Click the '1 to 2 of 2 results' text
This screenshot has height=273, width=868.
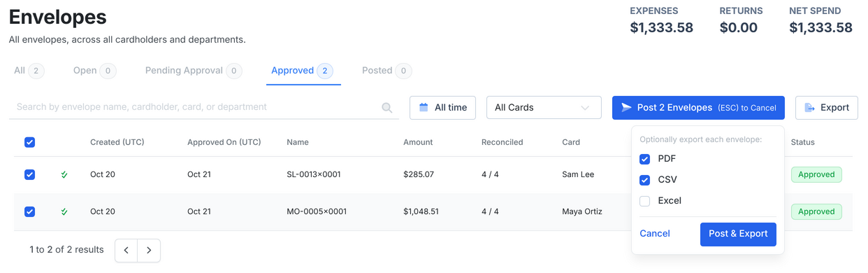[x=66, y=250]
